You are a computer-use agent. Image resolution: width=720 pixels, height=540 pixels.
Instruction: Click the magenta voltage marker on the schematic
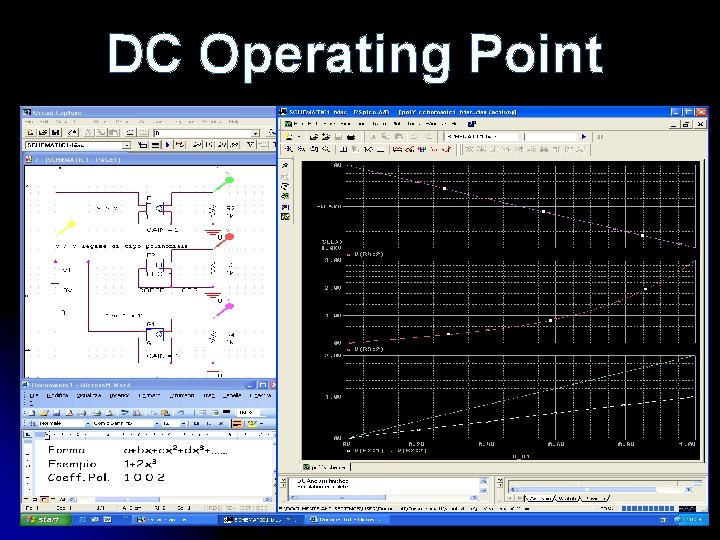coord(225,310)
